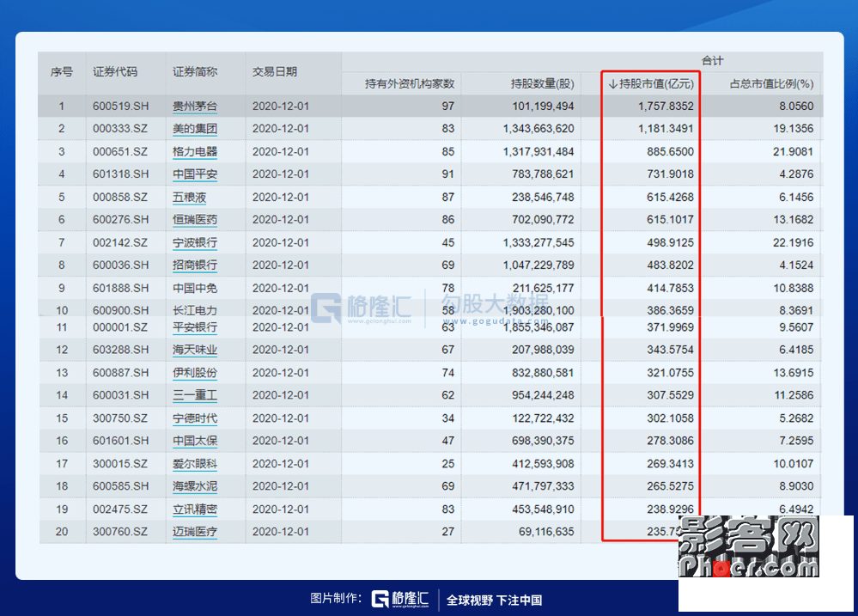Click the descending sort arrow on 持股市值(亿元)
Screen dimensions: 858x616
tap(613, 84)
